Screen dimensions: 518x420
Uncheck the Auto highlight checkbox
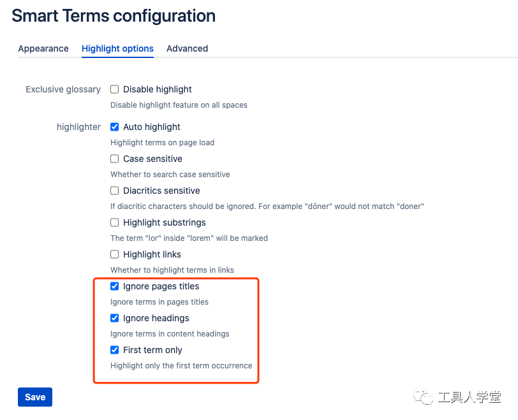point(115,127)
